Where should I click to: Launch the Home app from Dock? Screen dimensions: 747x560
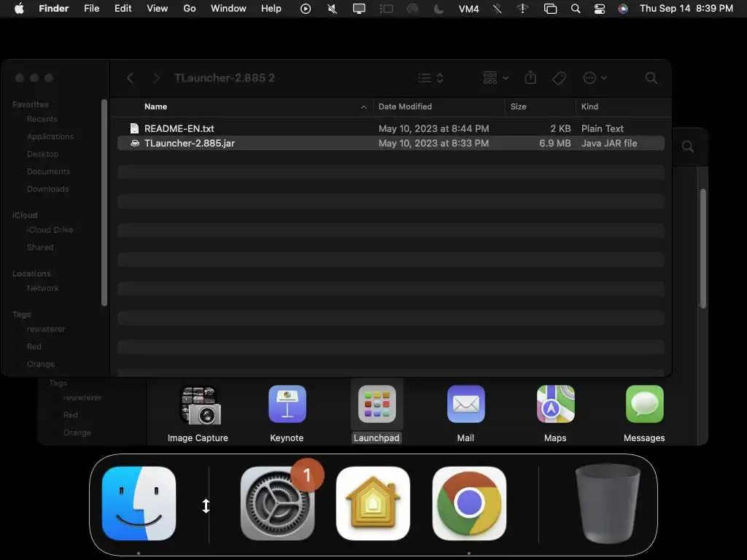pos(373,503)
